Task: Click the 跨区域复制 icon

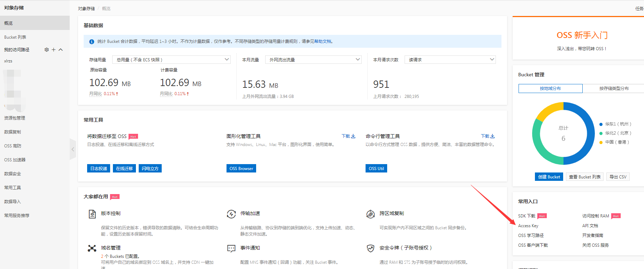Action: 370,214
